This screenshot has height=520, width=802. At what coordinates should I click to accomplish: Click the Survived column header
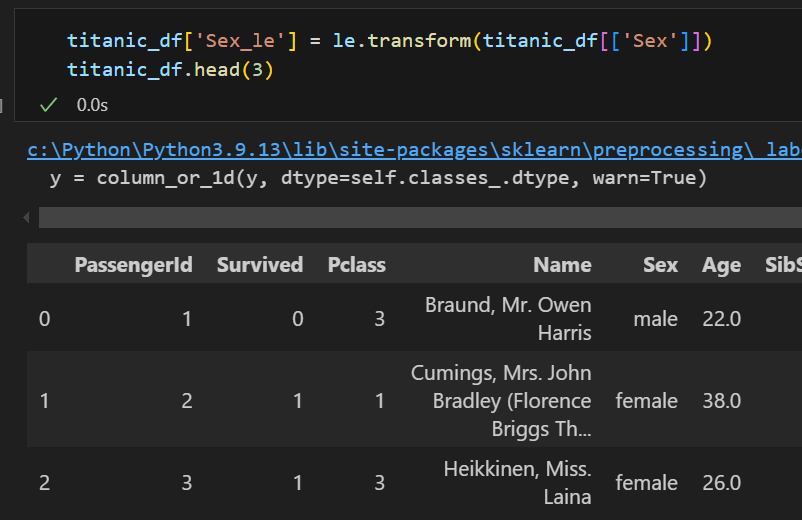tap(260, 265)
